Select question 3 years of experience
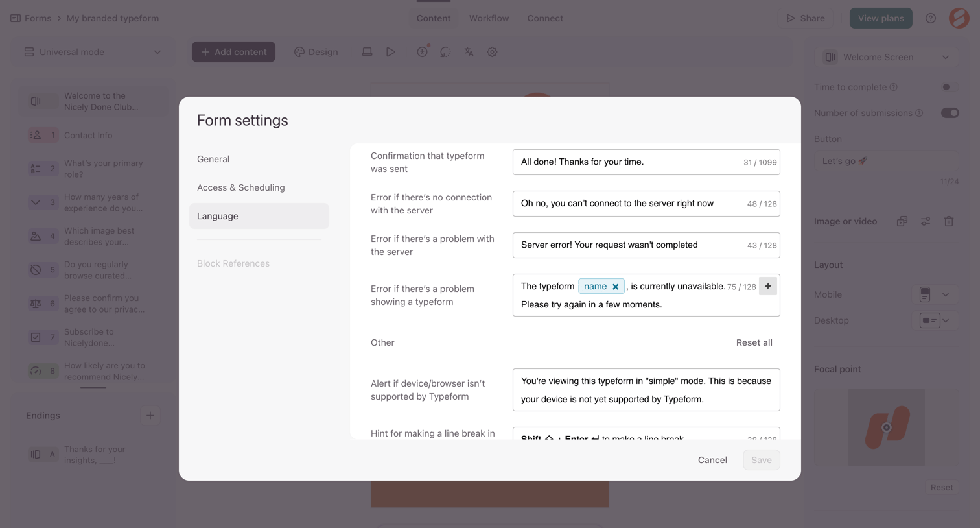This screenshot has width=980, height=528. [93, 202]
